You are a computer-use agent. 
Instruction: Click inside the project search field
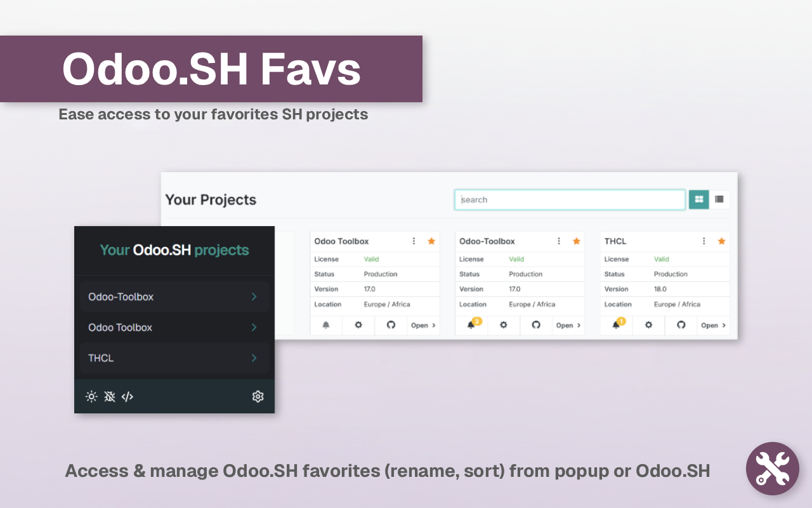tap(569, 199)
